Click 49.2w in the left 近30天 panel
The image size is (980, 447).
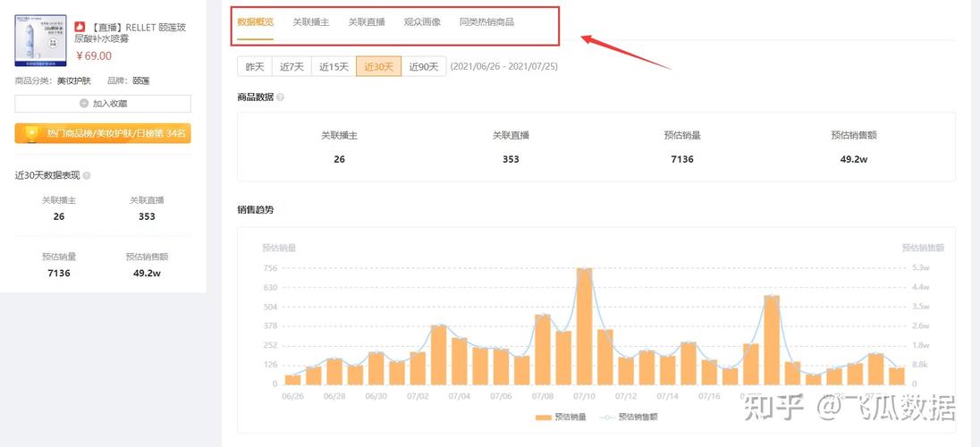pos(147,273)
